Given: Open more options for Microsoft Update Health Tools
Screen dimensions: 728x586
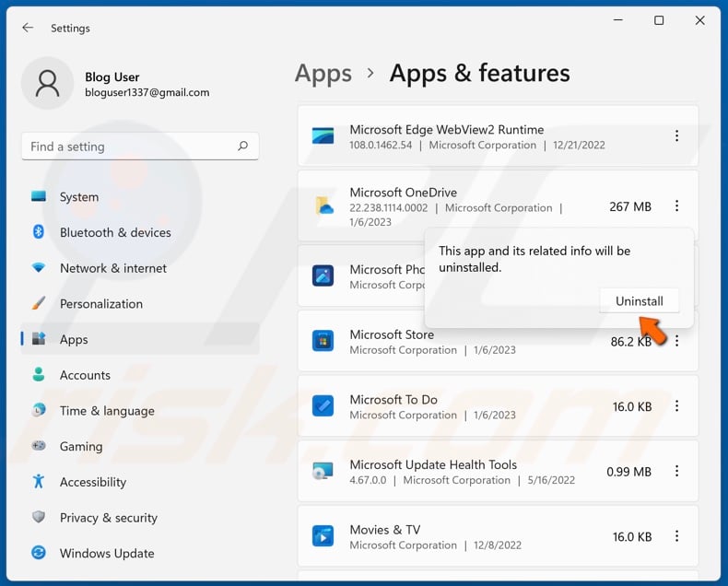Looking at the screenshot, I should [x=676, y=472].
